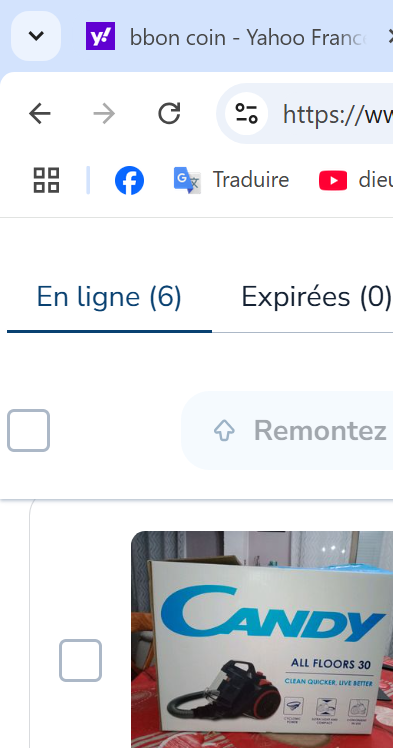Close the Yahoo France browser tab
The image size is (393, 748).
(x=388, y=37)
